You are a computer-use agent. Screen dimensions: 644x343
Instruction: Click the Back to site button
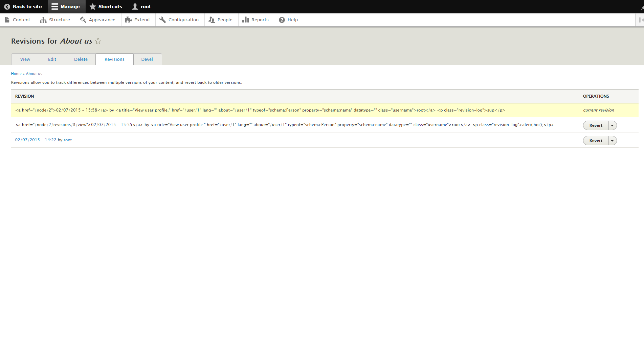click(x=23, y=6)
